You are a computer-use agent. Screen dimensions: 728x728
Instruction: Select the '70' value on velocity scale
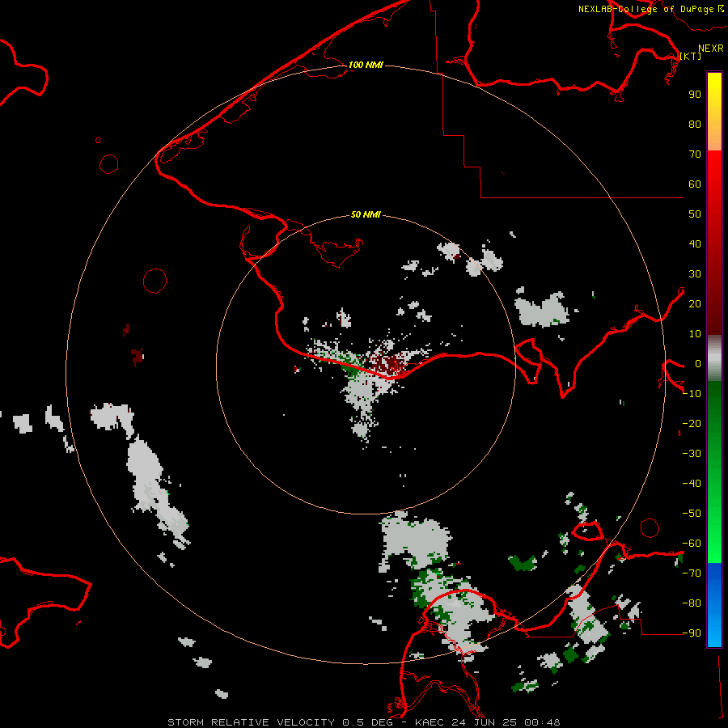tap(695, 154)
